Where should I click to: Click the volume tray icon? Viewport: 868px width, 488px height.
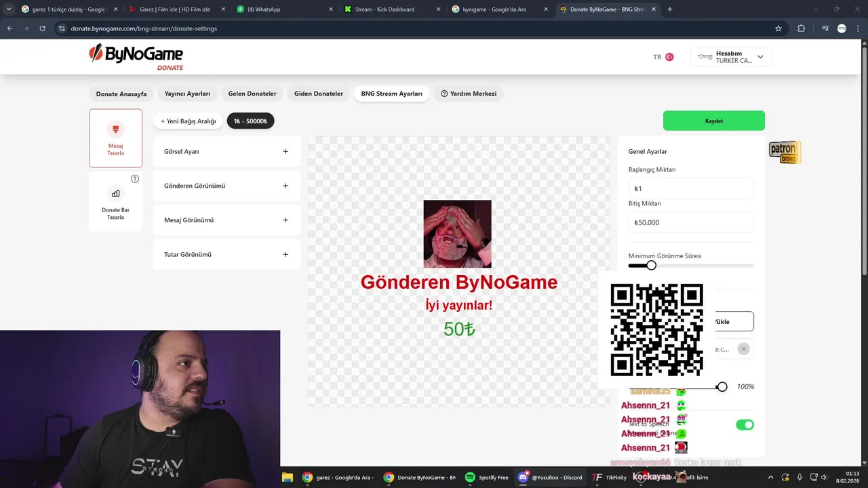[827, 477]
